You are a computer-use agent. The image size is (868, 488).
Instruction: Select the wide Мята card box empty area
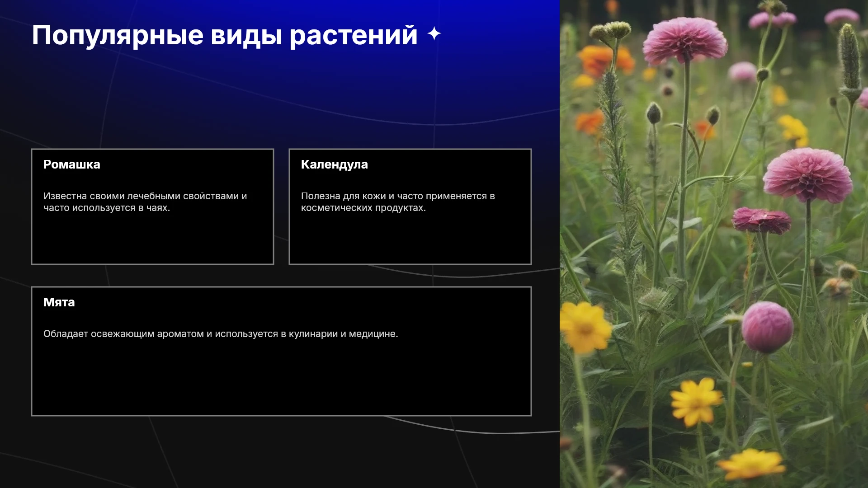[x=281, y=380]
